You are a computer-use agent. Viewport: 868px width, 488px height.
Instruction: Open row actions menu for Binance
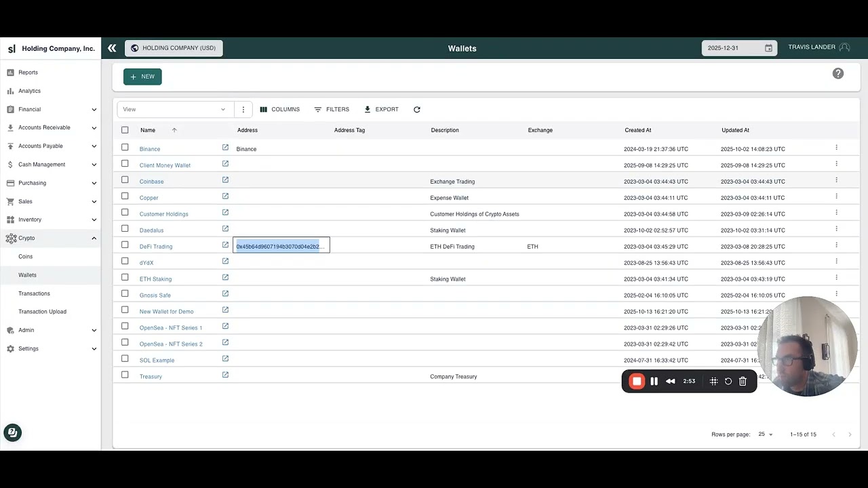click(x=836, y=147)
